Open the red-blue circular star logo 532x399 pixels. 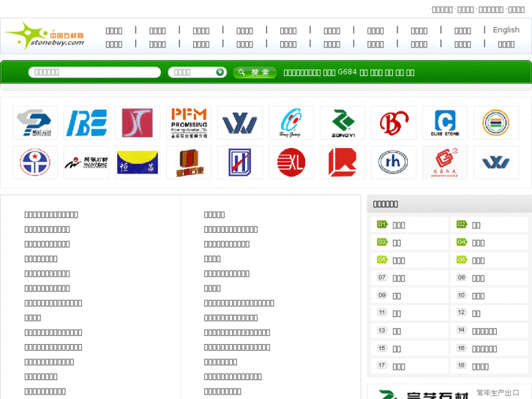tap(35, 163)
